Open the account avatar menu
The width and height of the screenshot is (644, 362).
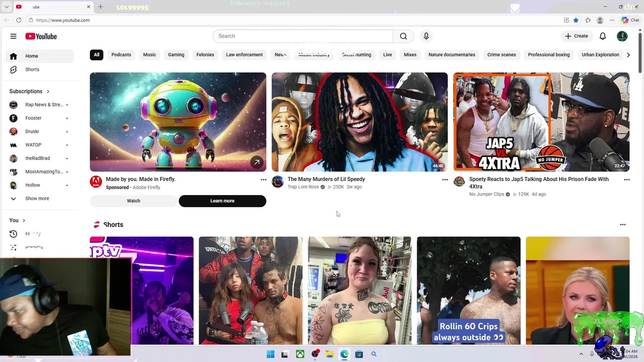pyautogui.click(x=622, y=36)
